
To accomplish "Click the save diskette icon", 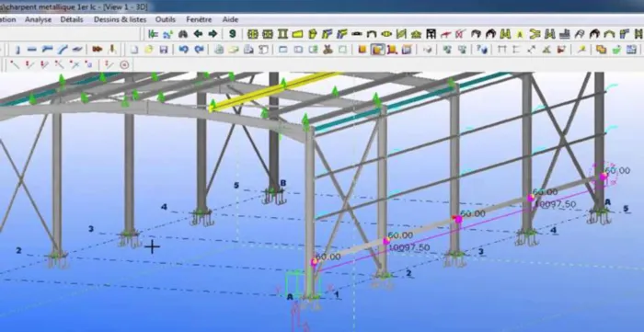I will click(x=164, y=50).
